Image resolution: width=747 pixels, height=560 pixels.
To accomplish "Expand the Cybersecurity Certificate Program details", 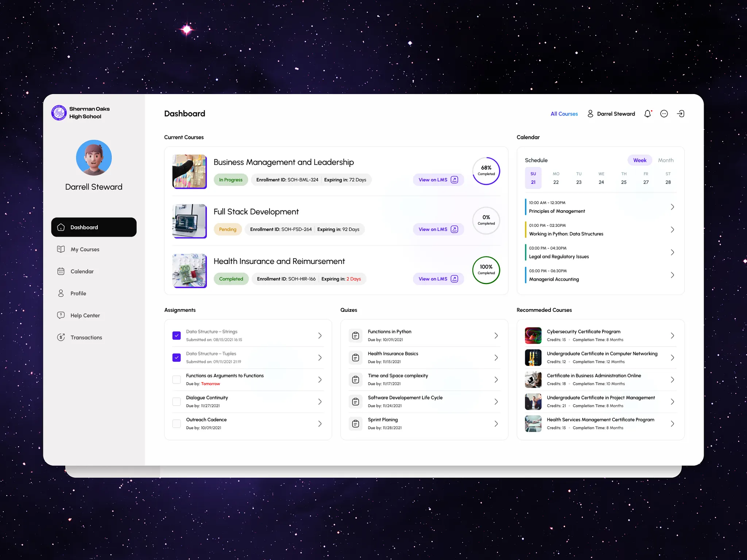I will (x=673, y=335).
